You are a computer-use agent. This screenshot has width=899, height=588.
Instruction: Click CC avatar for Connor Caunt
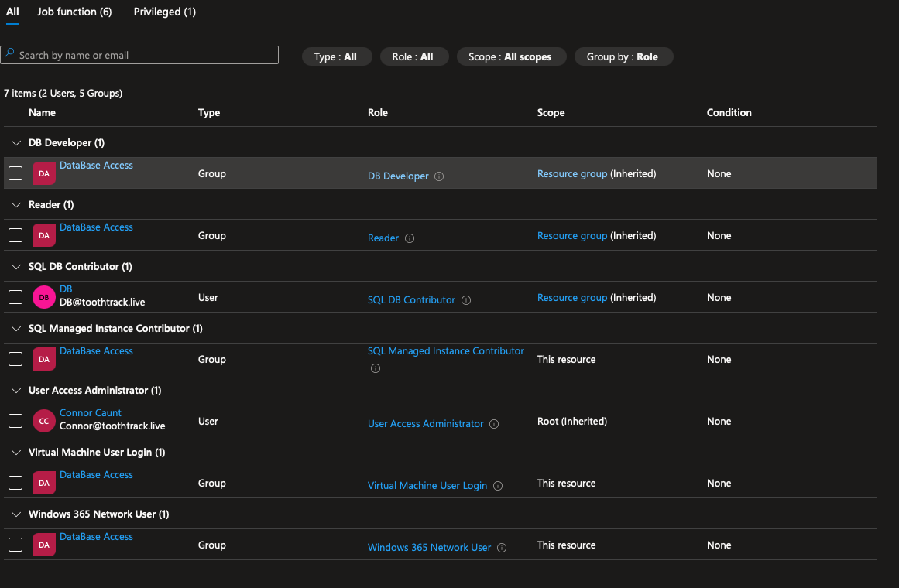click(44, 421)
